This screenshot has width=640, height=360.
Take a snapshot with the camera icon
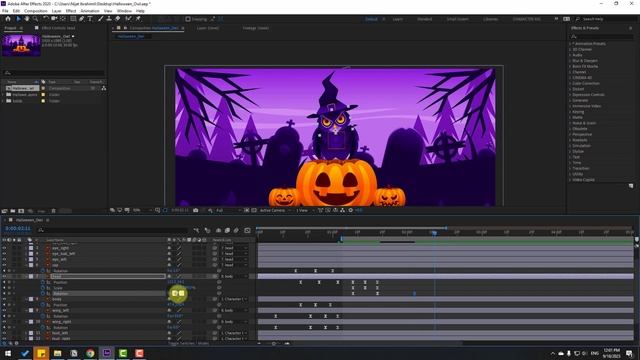[x=196, y=210]
